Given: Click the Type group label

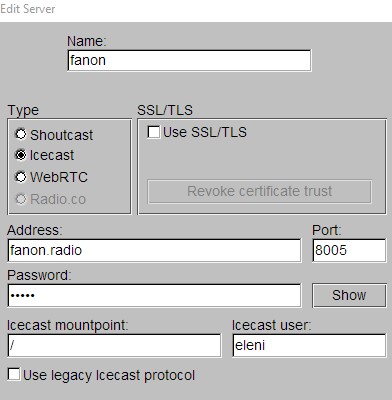Looking at the screenshot, I should (x=23, y=110).
